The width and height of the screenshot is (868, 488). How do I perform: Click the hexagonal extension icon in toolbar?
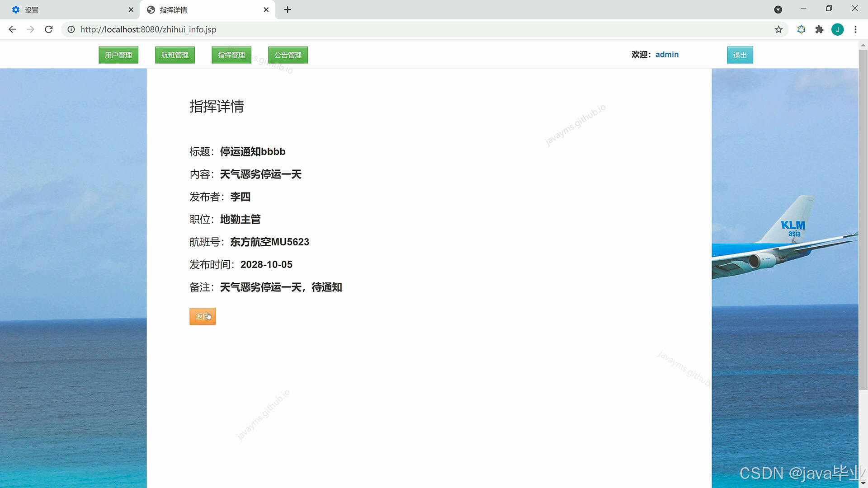click(801, 29)
